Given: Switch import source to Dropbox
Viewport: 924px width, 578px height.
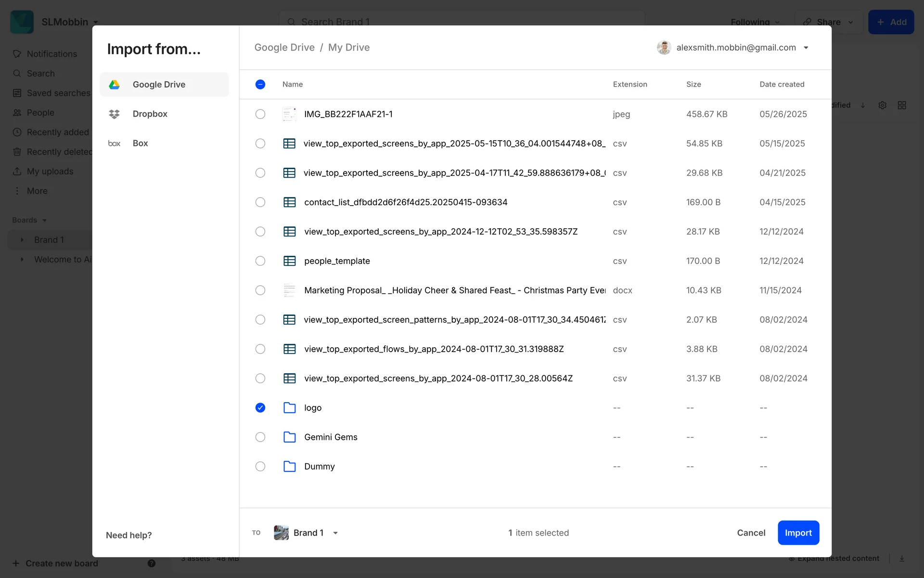Looking at the screenshot, I should pos(150,114).
